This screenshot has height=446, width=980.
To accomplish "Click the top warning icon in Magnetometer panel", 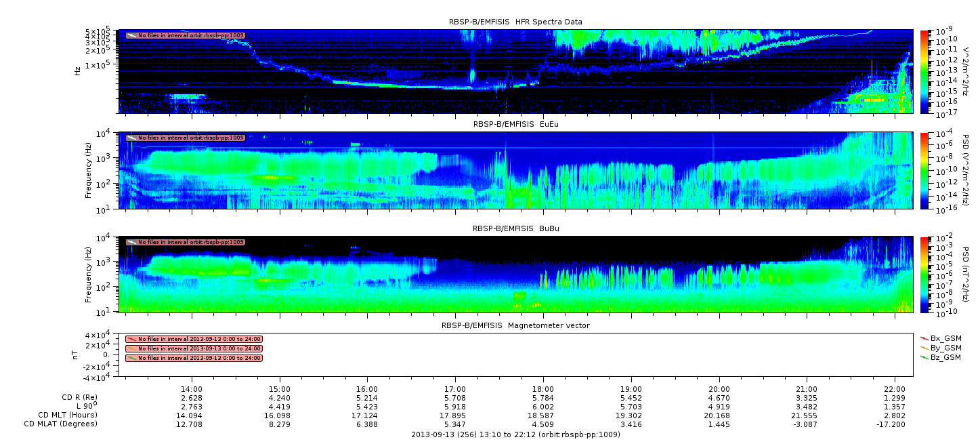I will [131, 339].
